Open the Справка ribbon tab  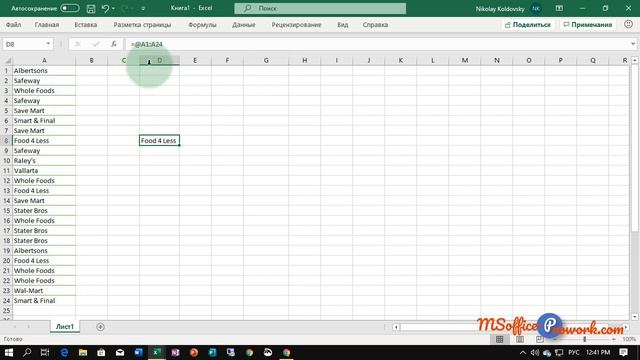pyautogui.click(x=375, y=25)
